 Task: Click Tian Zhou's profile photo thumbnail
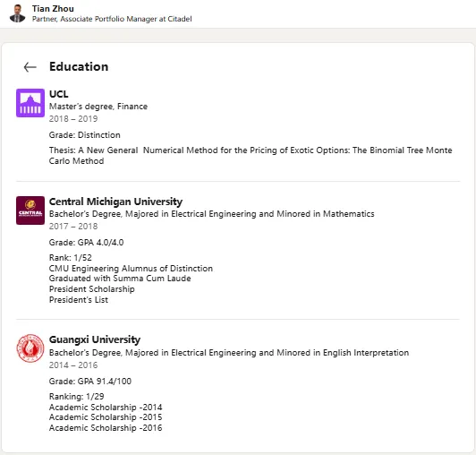(17, 13)
